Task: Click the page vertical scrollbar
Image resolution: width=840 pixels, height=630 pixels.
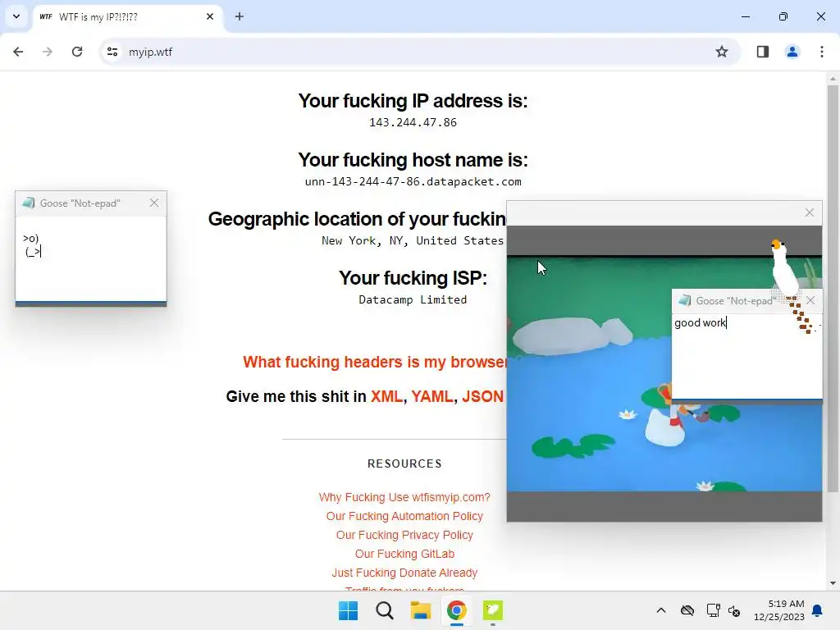Action: (833, 290)
